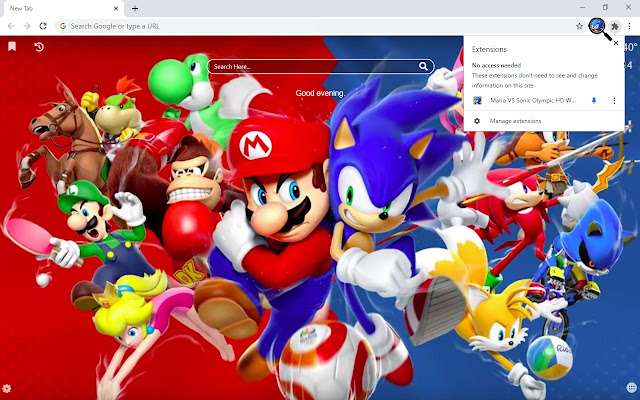This screenshot has height=400, width=640.
Task: Select the Mario VS Sonic Olympic HD extension entry
Action: tap(533, 100)
